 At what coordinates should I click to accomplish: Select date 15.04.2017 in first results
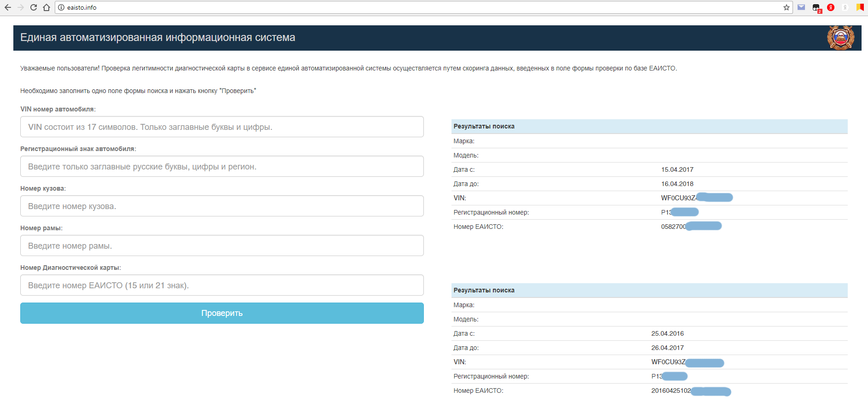click(x=677, y=169)
